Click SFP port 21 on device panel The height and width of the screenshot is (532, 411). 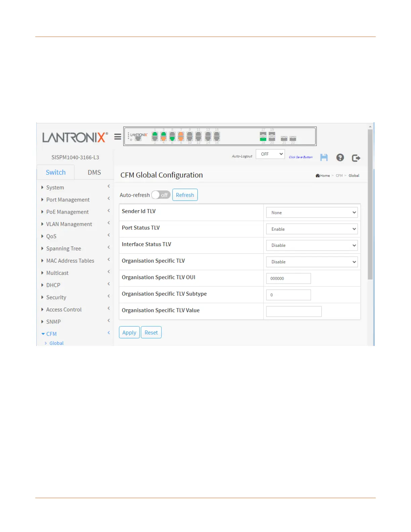(284, 138)
